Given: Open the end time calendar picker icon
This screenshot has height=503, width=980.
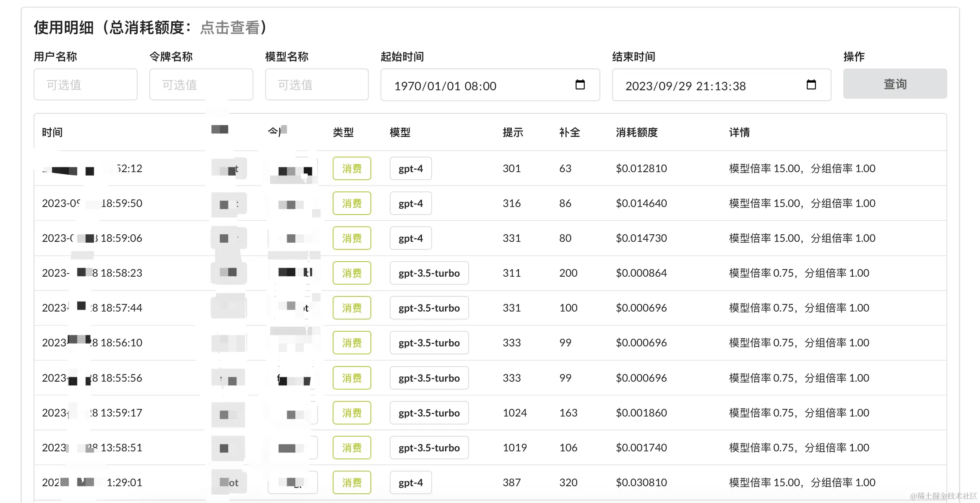Looking at the screenshot, I should pos(811,85).
